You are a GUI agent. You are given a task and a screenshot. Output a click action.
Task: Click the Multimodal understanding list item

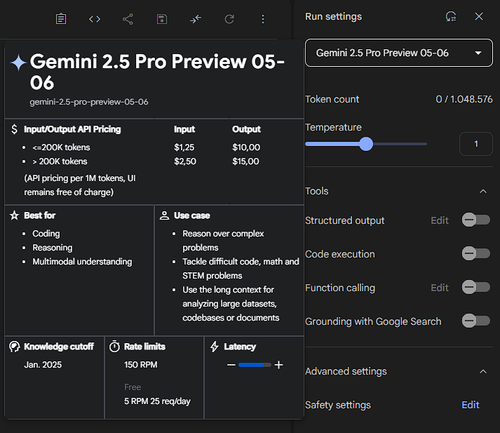coord(82,262)
